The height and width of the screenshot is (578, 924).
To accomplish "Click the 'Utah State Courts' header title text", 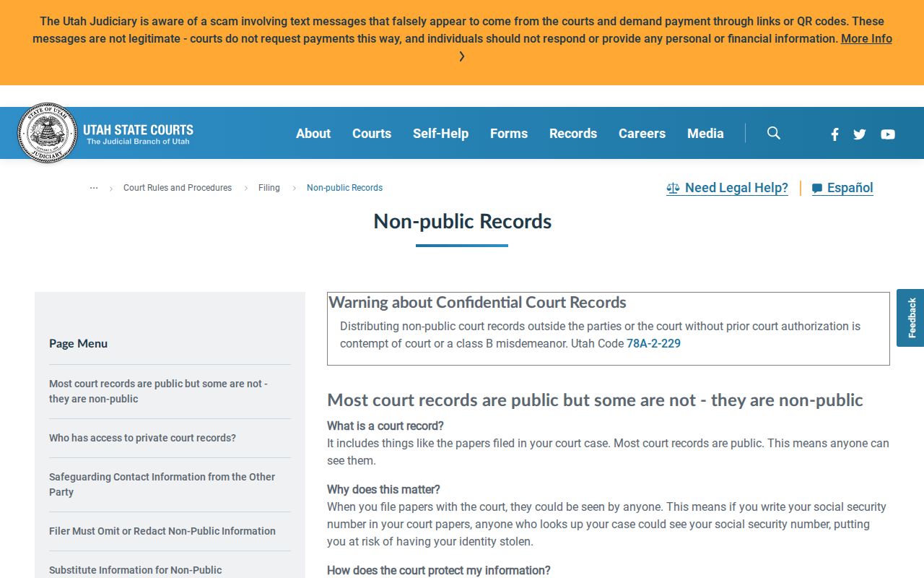I will (x=138, y=130).
